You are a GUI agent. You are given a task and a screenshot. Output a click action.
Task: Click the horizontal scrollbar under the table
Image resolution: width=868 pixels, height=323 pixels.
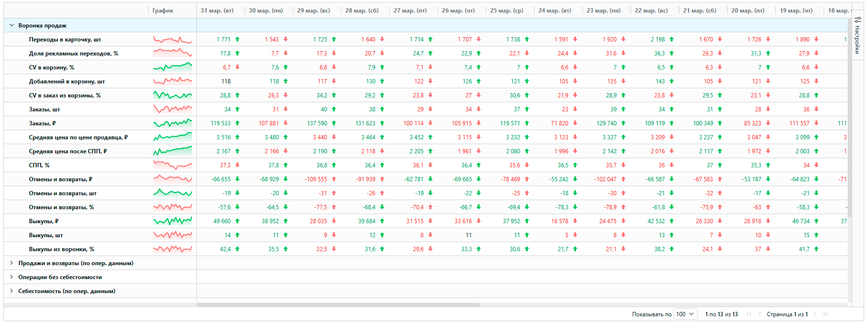tap(338, 305)
